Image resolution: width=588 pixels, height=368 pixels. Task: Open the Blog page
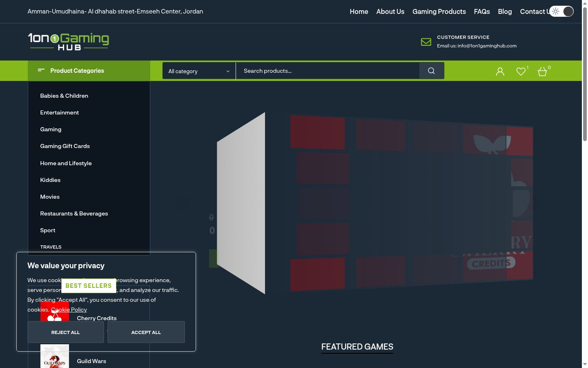[x=505, y=11]
